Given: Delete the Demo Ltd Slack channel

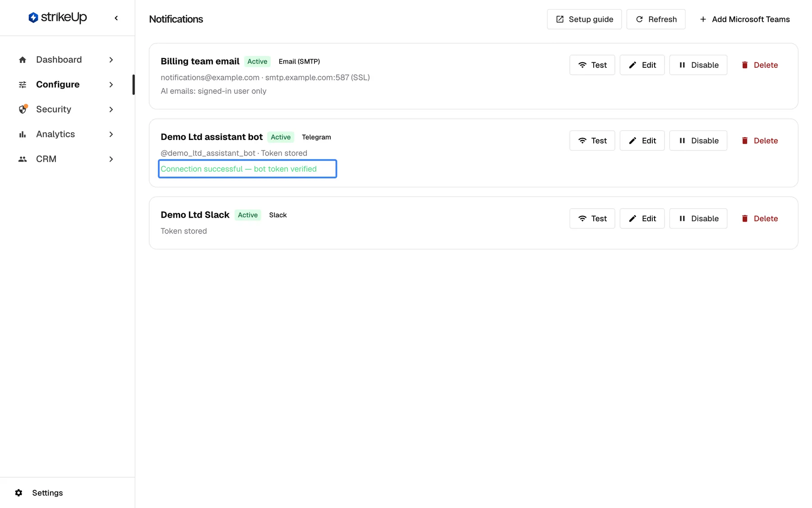Looking at the screenshot, I should click(x=760, y=219).
